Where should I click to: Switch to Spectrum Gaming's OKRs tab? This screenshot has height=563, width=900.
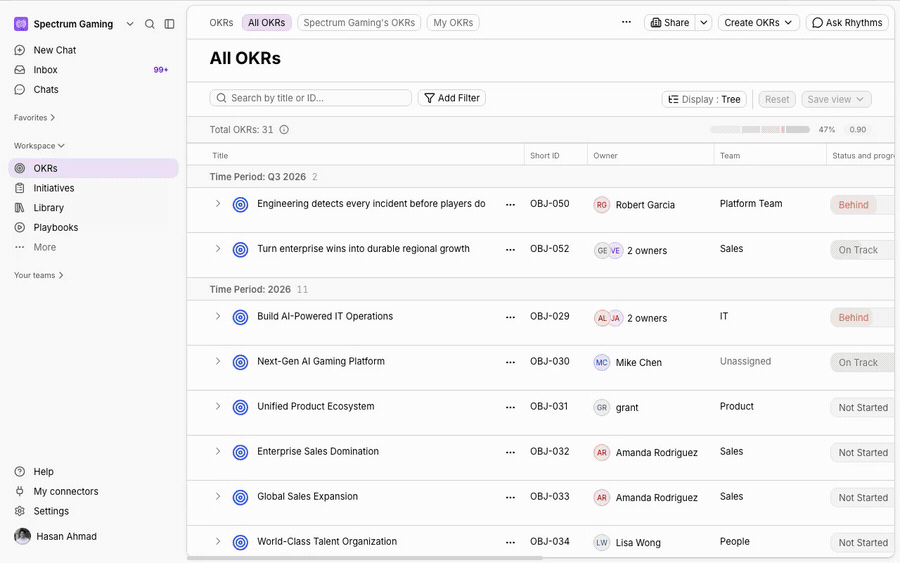359,23
